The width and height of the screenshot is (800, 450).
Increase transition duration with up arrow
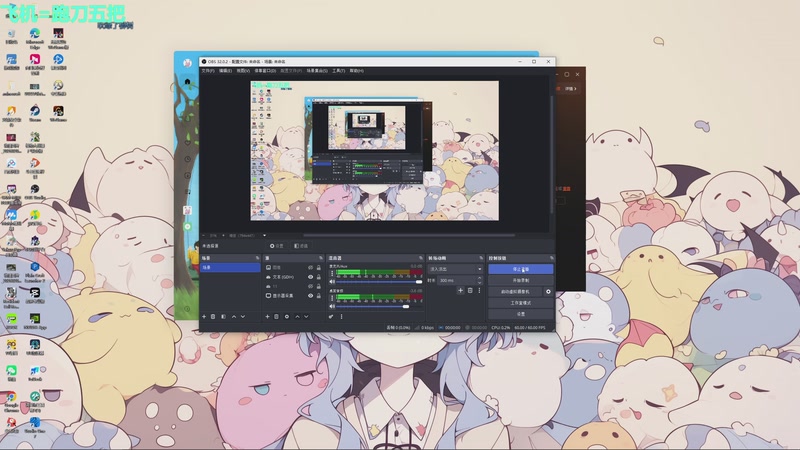click(x=479, y=278)
